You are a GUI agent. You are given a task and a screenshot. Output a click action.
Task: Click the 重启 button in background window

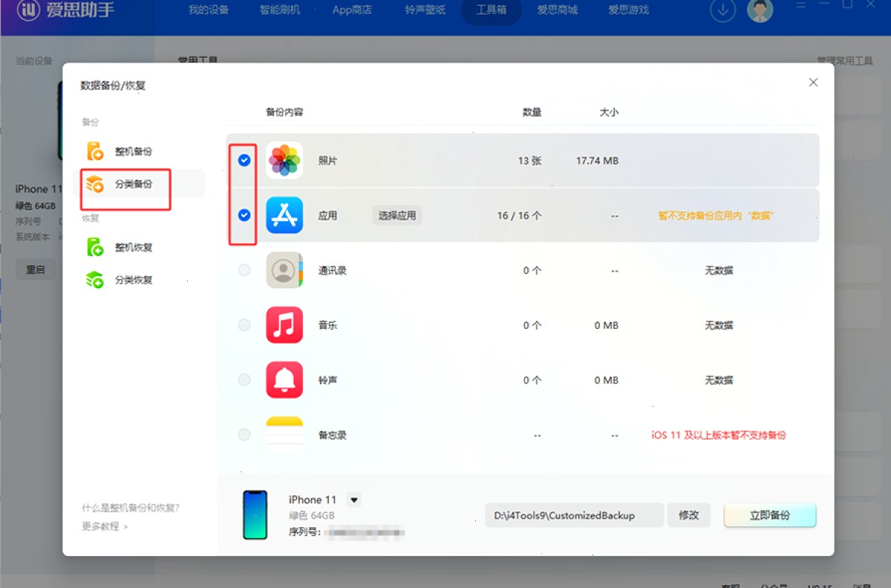pyautogui.click(x=36, y=269)
